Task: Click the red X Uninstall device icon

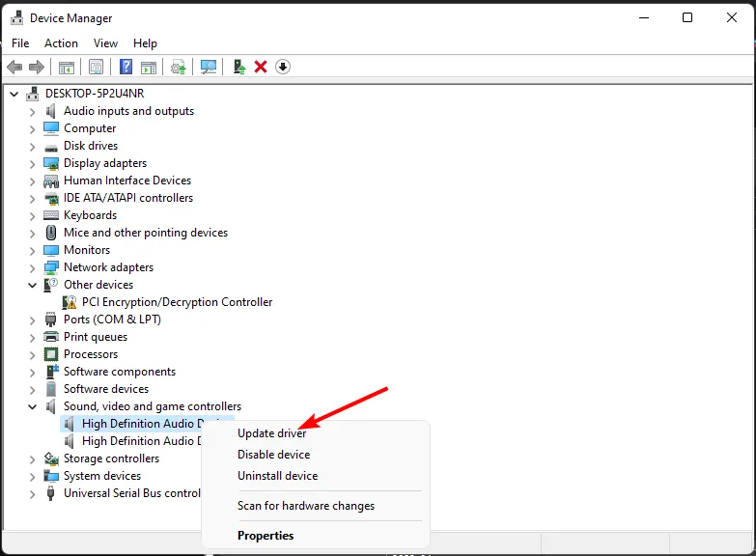Action: click(261, 67)
